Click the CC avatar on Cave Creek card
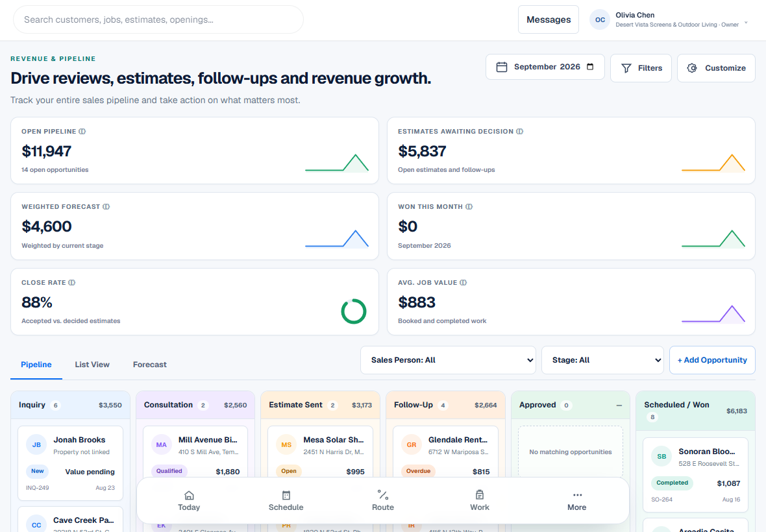The width and height of the screenshot is (766, 532). point(36,525)
